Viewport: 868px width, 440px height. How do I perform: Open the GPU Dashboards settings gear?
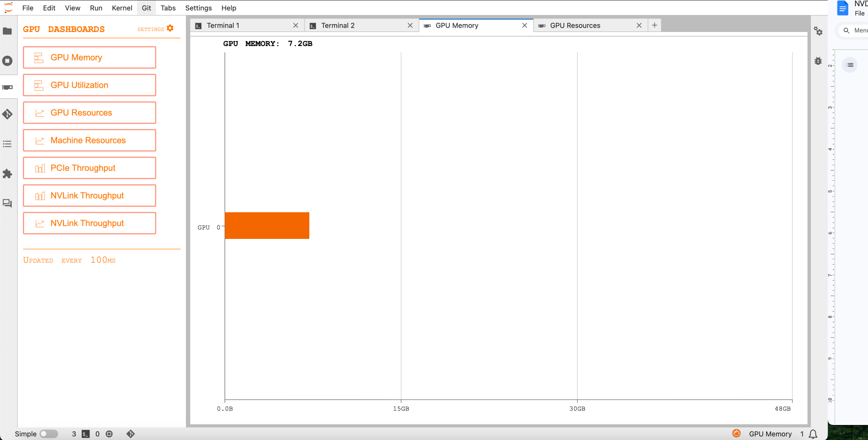click(x=170, y=28)
